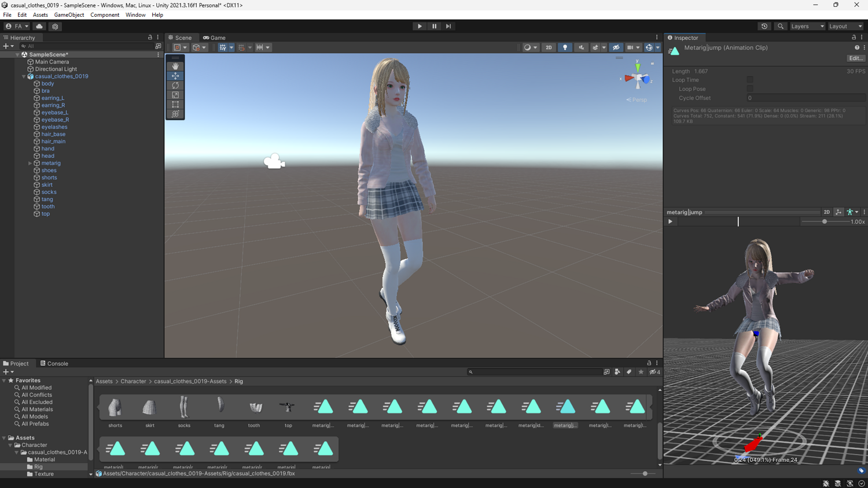The image size is (868, 488).
Task: Select the Scale tool in Scene view
Action: coord(175,95)
